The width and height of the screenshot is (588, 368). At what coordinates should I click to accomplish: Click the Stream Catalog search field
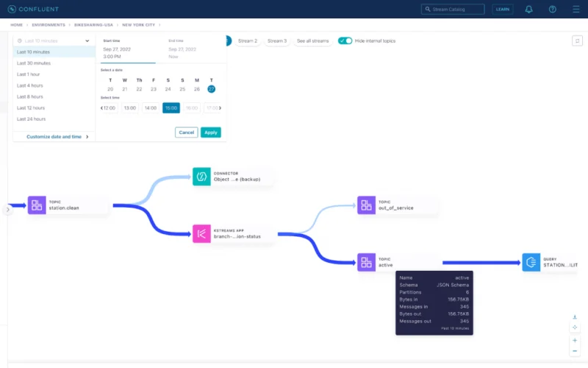click(453, 10)
